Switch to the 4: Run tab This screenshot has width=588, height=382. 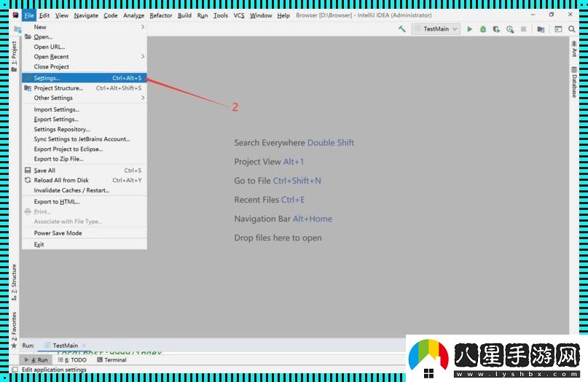tap(36, 360)
